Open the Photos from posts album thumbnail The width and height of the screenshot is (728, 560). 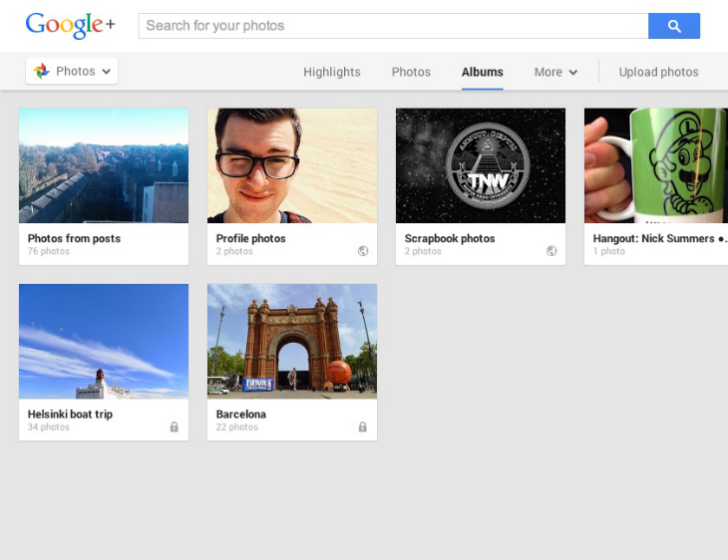(x=104, y=165)
